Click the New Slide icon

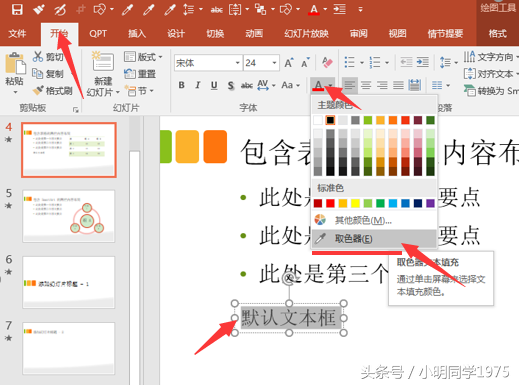pyautogui.click(x=103, y=61)
